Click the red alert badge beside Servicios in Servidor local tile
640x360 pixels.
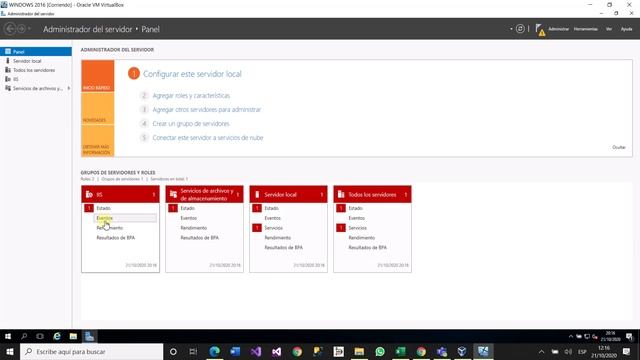[257, 228]
